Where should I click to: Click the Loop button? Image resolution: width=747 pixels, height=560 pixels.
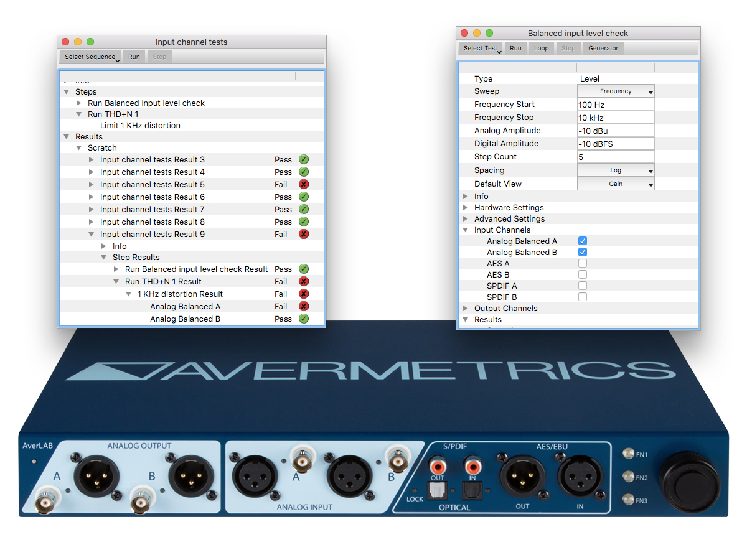click(x=542, y=48)
